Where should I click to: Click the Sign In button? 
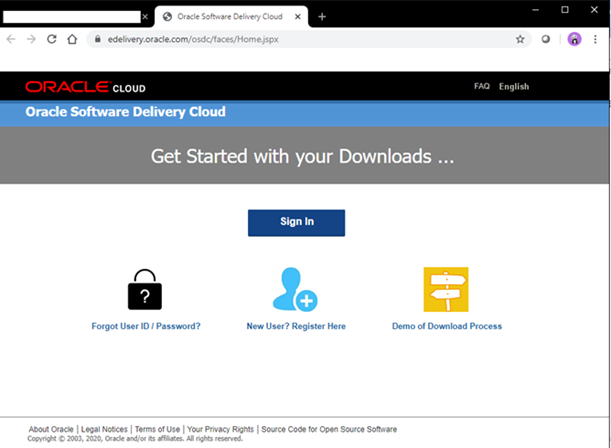(296, 223)
